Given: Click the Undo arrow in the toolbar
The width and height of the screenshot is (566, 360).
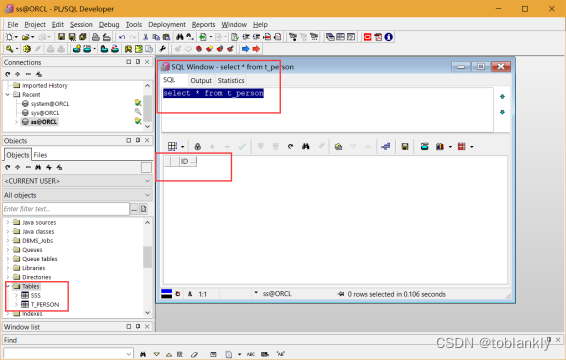Looking at the screenshot, I should tap(122, 37).
